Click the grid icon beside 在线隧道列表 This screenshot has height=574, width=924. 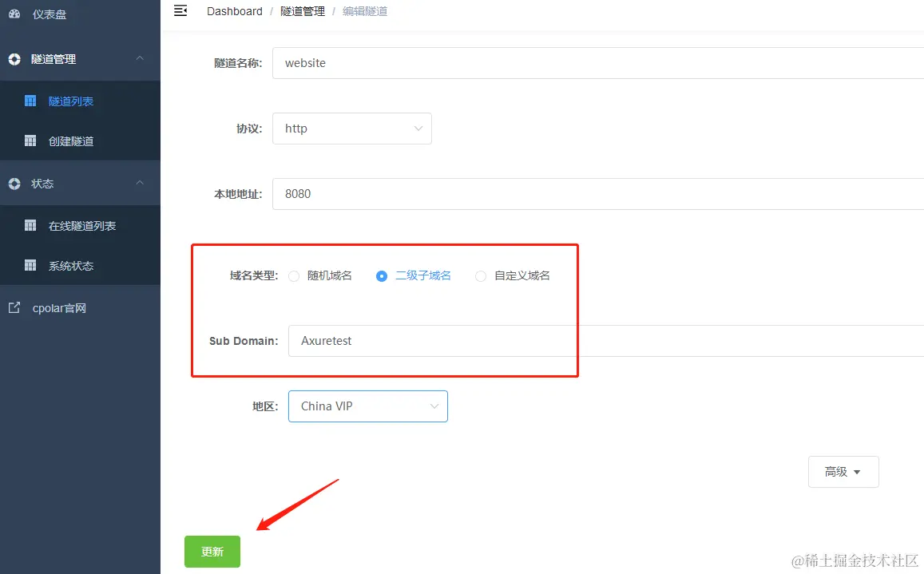(30, 226)
